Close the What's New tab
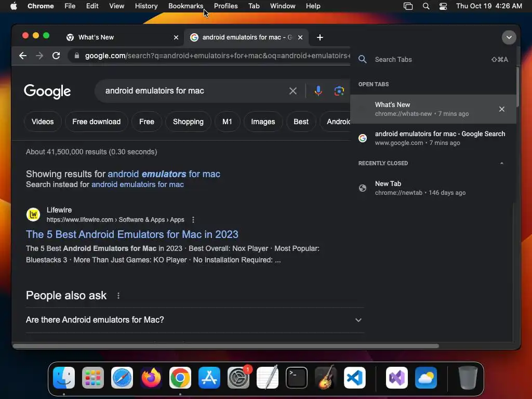Viewport: 532px width, 399px height. (176, 37)
